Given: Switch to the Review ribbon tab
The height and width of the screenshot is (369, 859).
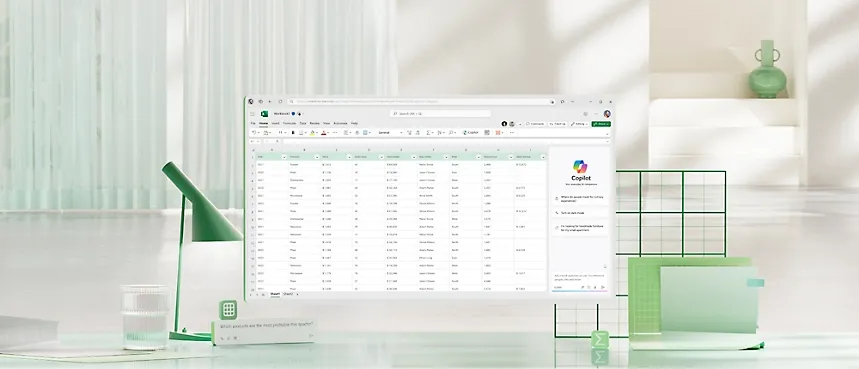Looking at the screenshot, I should tap(314, 123).
